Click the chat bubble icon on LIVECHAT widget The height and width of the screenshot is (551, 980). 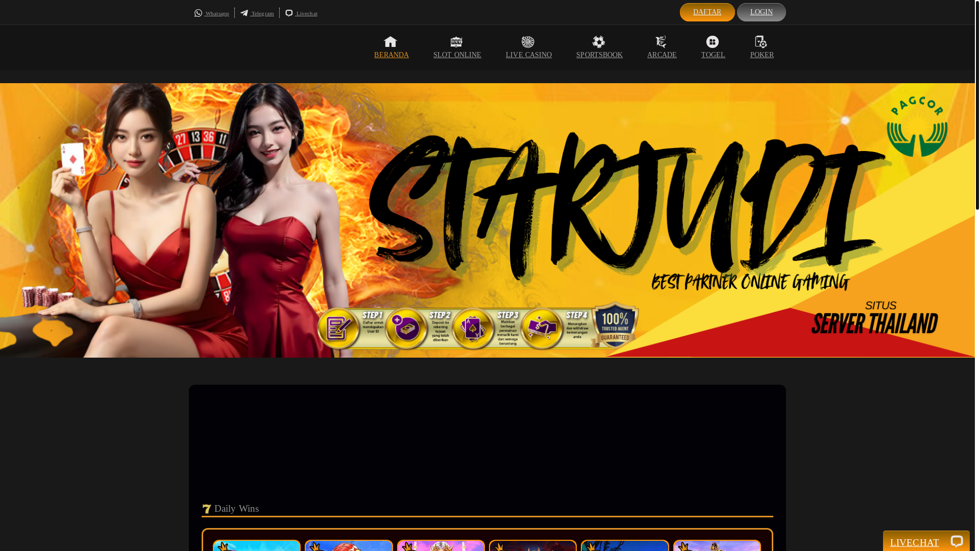pyautogui.click(x=957, y=541)
